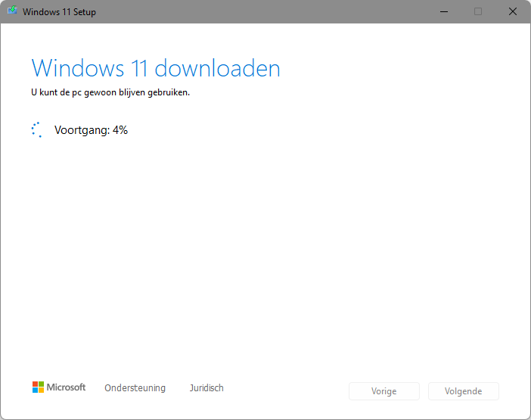Screen dimensions: 531x420
Task: Click the 'Windows 11 downloaden' heading
Action: click(156, 68)
